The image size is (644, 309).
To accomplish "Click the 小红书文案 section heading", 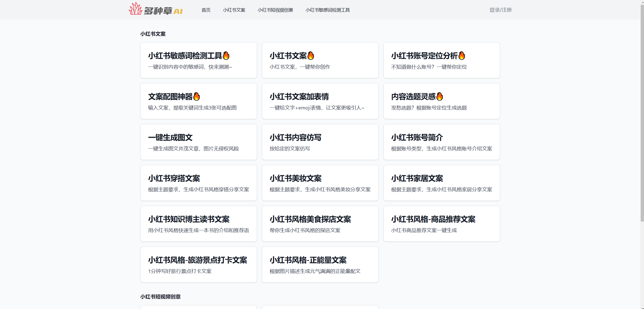I will coord(153,34).
